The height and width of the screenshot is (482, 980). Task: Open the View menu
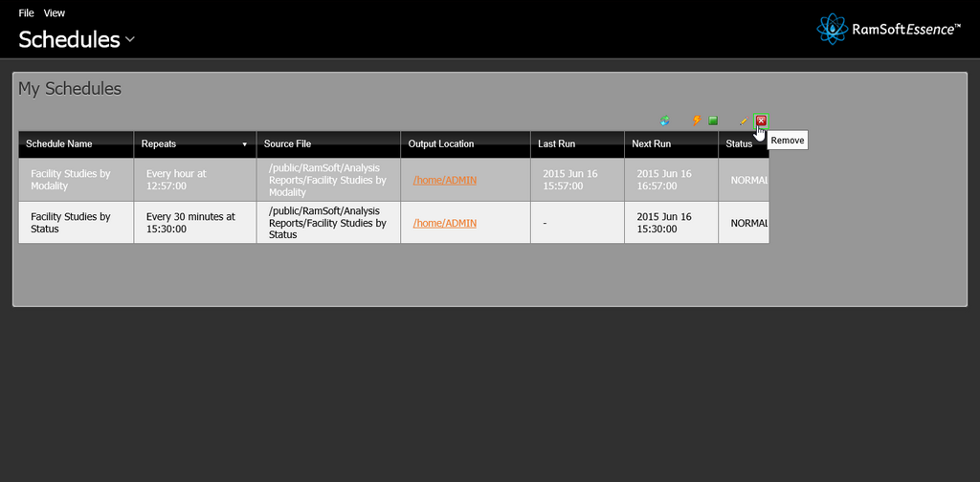coord(55,13)
